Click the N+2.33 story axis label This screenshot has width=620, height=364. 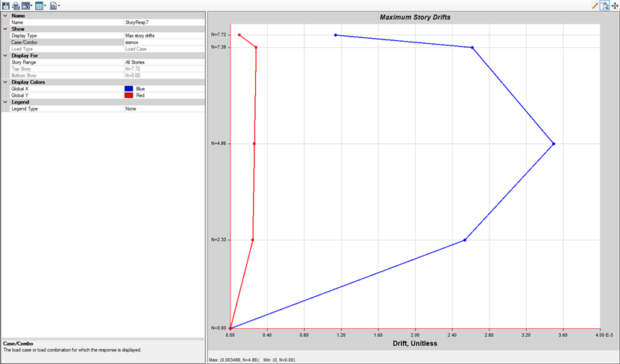point(219,239)
